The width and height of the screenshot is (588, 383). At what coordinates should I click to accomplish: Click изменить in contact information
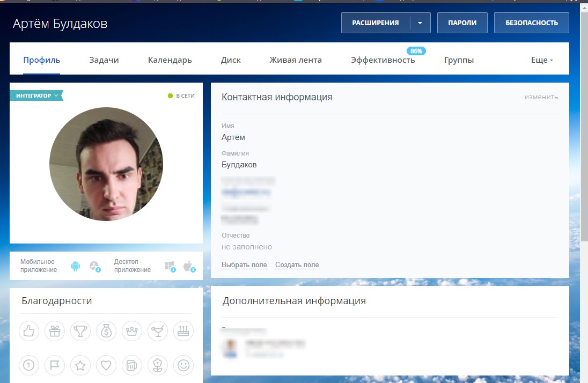click(541, 97)
